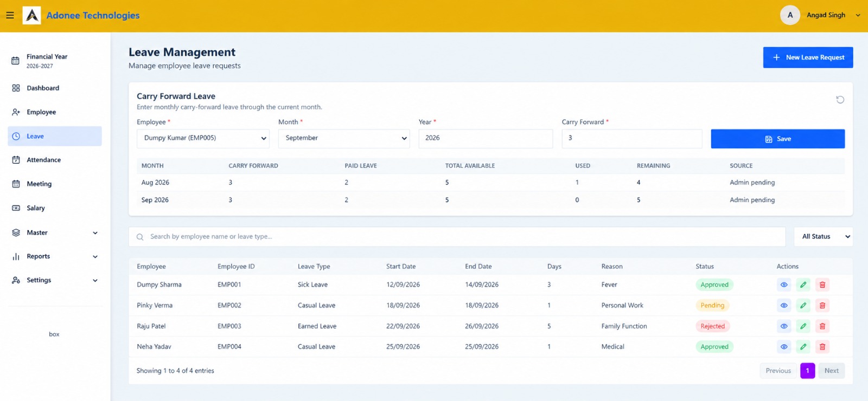View Neha Yadav's leave request
This screenshot has height=401, width=868.
(x=784, y=347)
